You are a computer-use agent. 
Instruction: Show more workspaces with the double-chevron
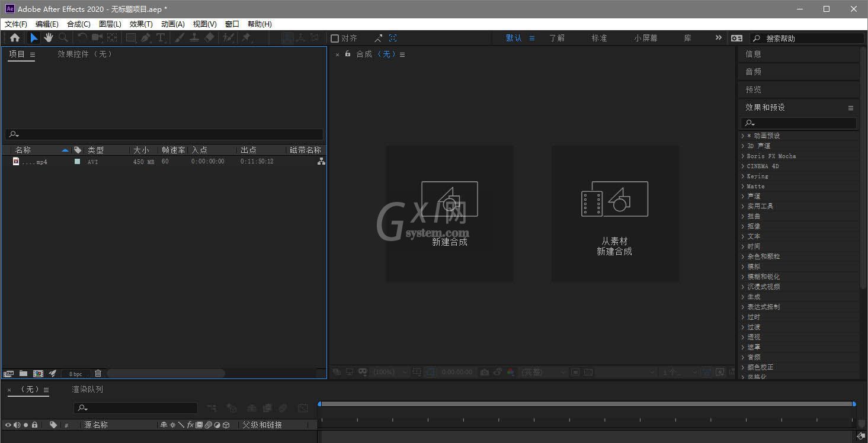pos(719,38)
